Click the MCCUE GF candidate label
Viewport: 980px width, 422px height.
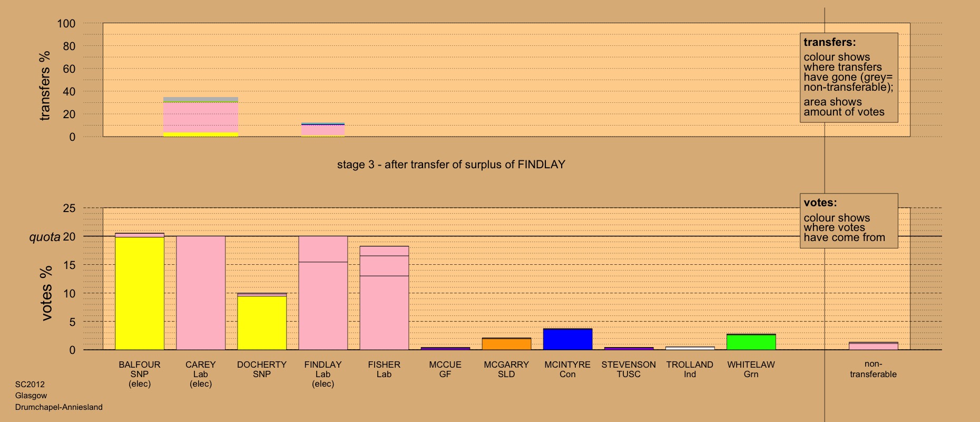(445, 369)
